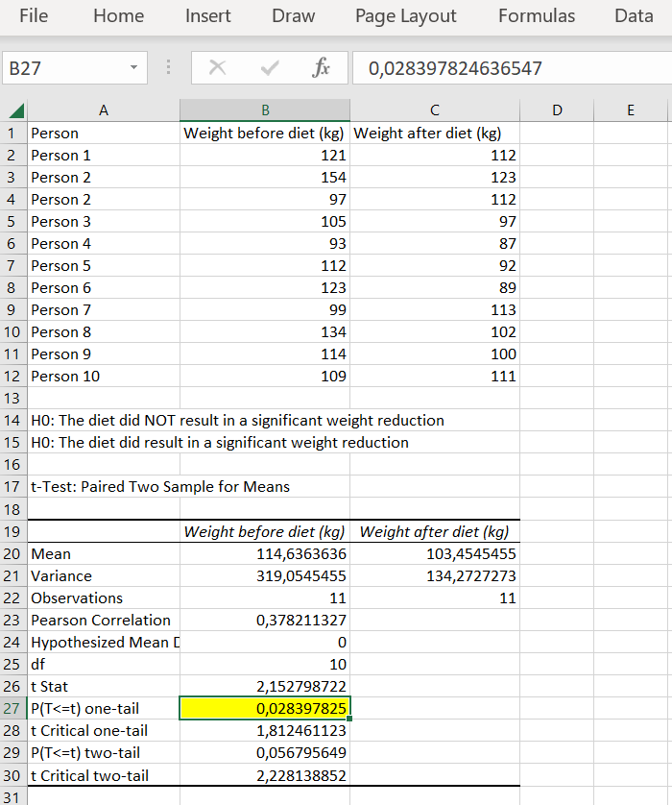Viewport: 672px width, 805px height.
Task: Click the t Stat value cell 2,152798722
Action: pos(265,687)
